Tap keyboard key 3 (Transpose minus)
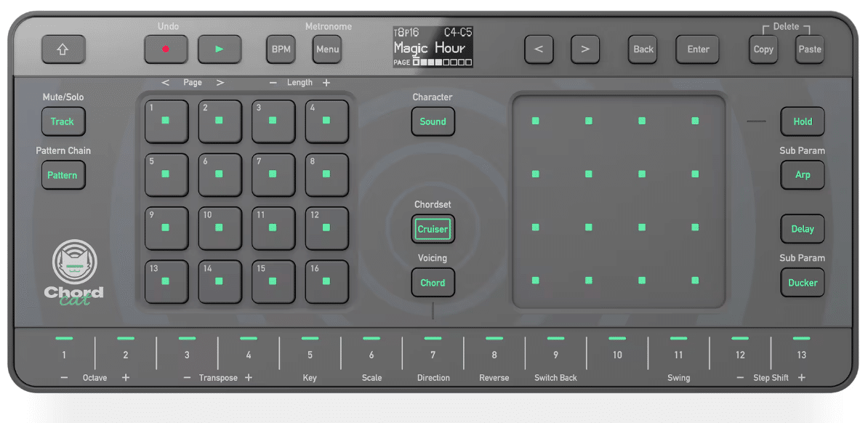The image size is (868, 423). 187,355
